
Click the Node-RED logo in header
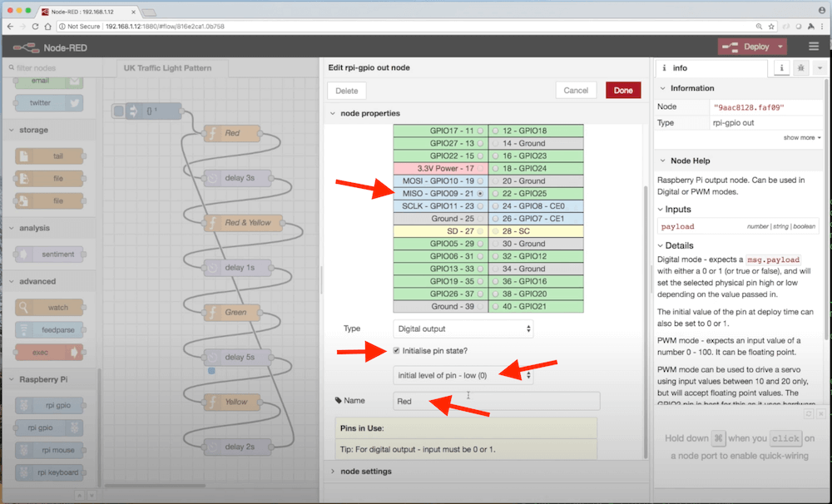tap(49, 47)
